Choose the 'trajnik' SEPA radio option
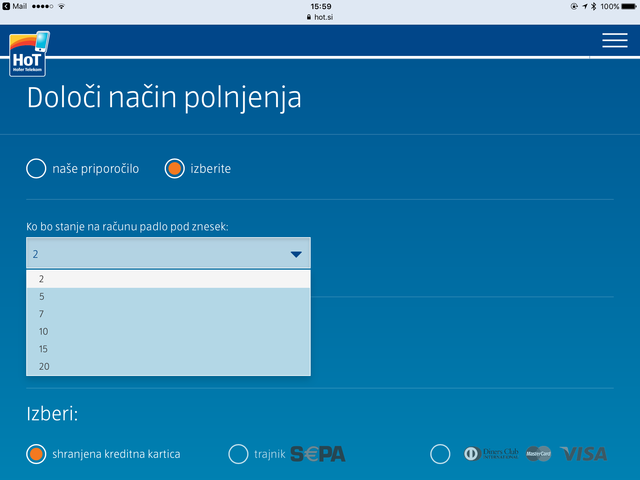The image size is (640, 480). [x=238, y=454]
